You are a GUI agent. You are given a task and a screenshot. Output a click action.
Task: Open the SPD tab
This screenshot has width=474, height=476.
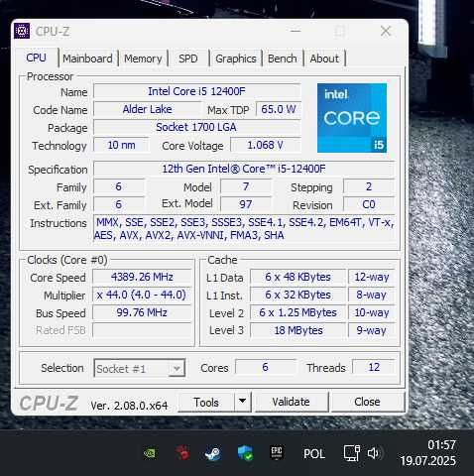(188, 59)
